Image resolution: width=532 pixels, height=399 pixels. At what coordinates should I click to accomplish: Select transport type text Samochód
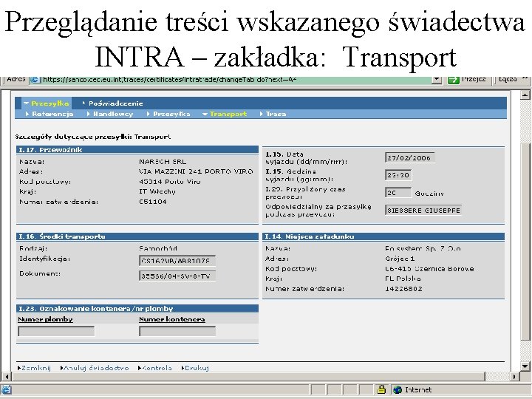click(x=158, y=248)
